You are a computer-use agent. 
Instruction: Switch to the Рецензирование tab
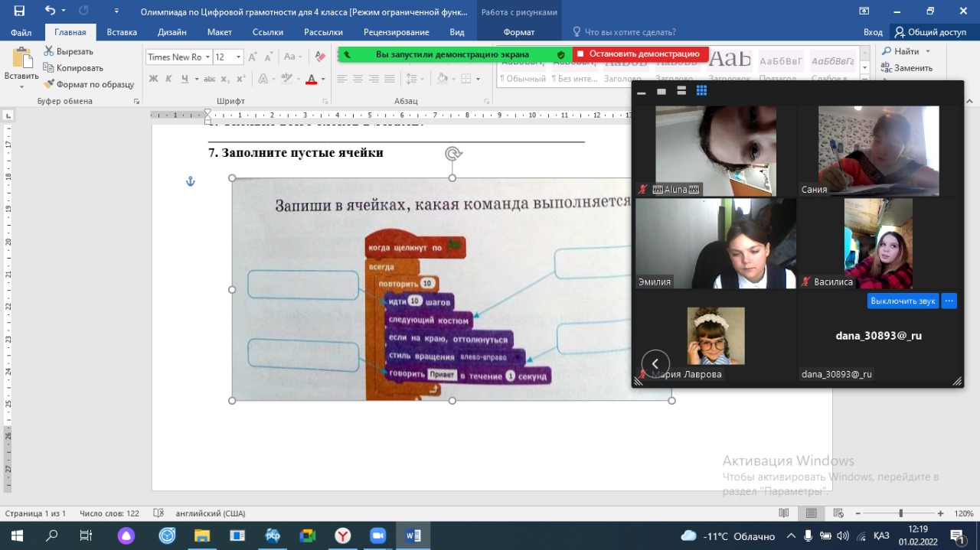390,32
